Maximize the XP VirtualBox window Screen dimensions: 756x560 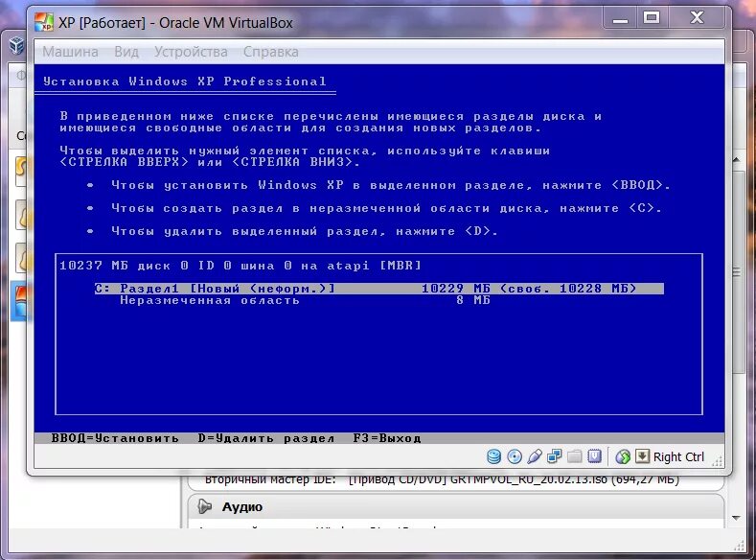tap(652, 18)
